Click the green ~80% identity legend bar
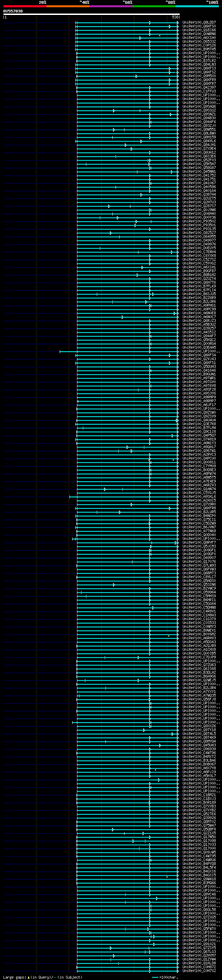This screenshot has width=222, height=980. [154, 6]
